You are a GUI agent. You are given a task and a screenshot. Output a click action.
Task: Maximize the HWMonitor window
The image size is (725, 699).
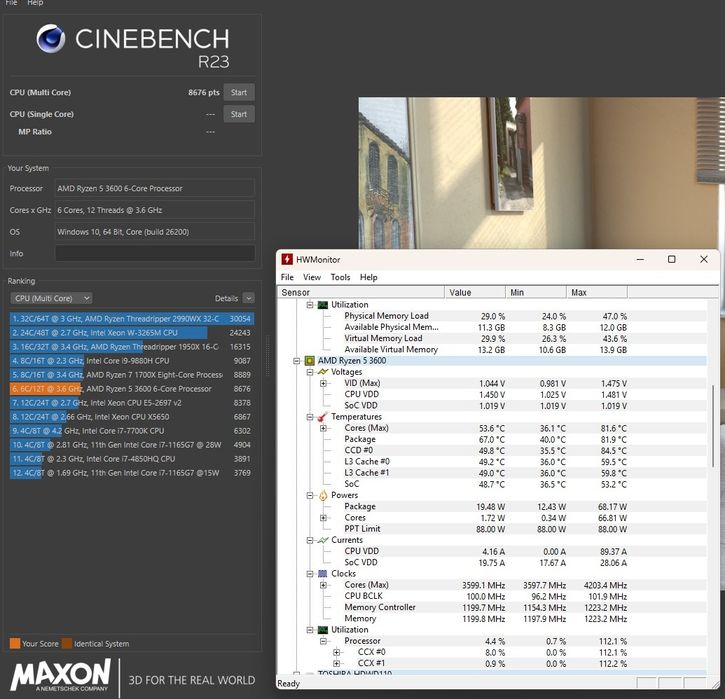coord(672,259)
